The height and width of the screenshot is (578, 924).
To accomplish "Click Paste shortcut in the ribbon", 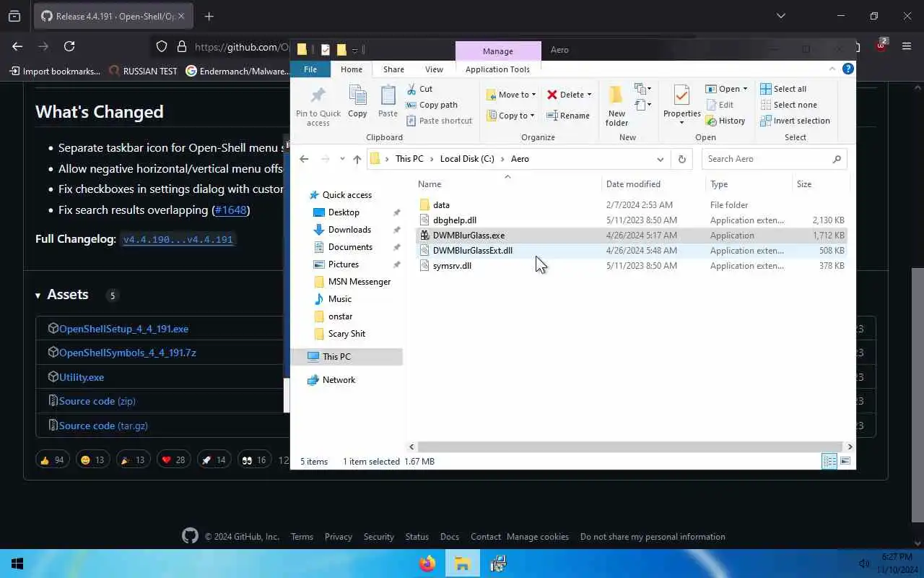I will [x=438, y=121].
